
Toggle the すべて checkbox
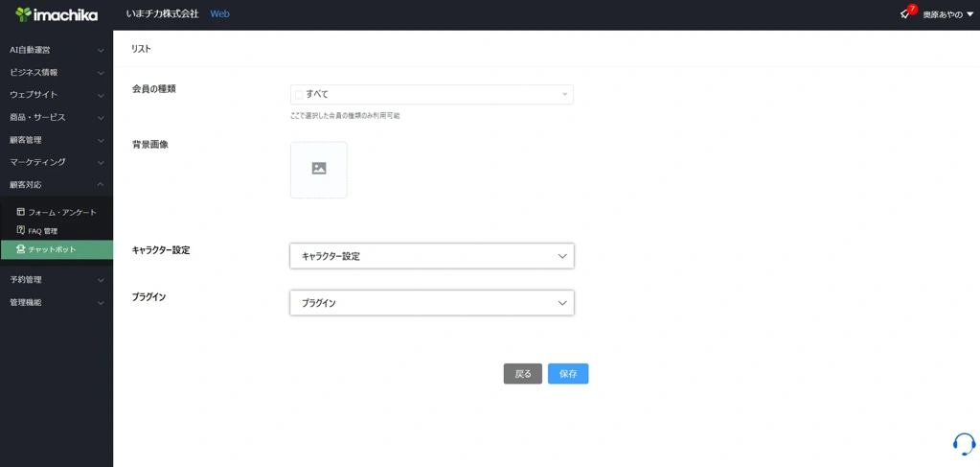pyautogui.click(x=299, y=95)
